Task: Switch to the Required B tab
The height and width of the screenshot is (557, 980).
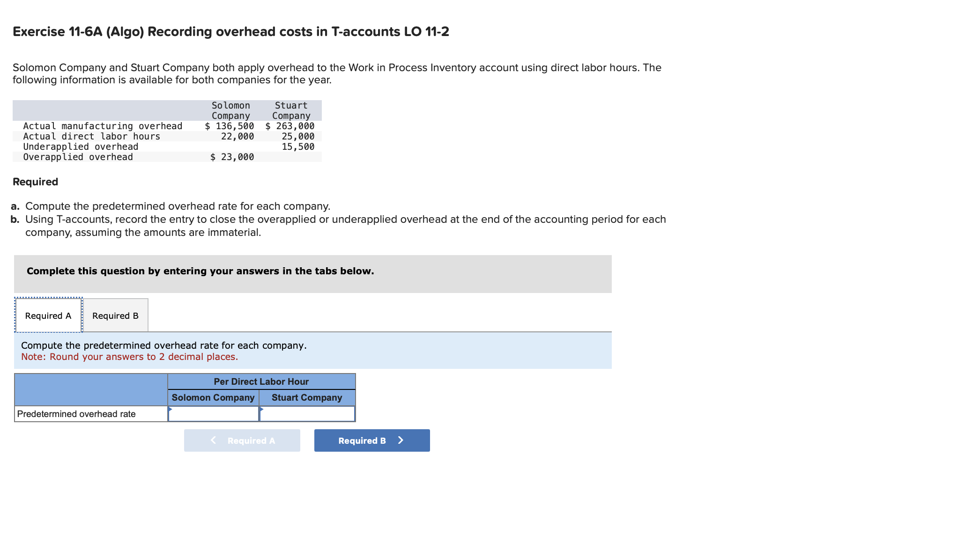Action: tap(115, 315)
